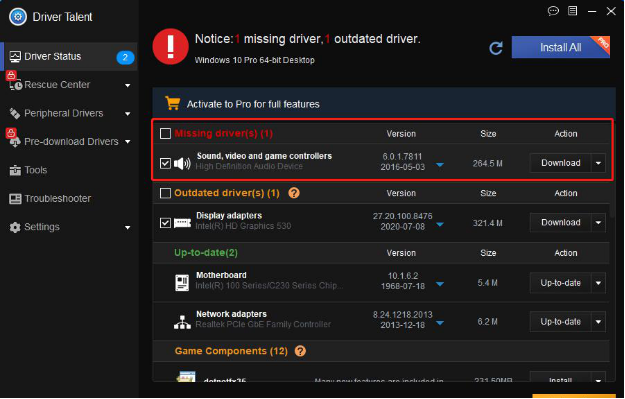Click the driver list vertical scrollbar
The width and height of the screenshot is (625, 399).
coord(613,171)
